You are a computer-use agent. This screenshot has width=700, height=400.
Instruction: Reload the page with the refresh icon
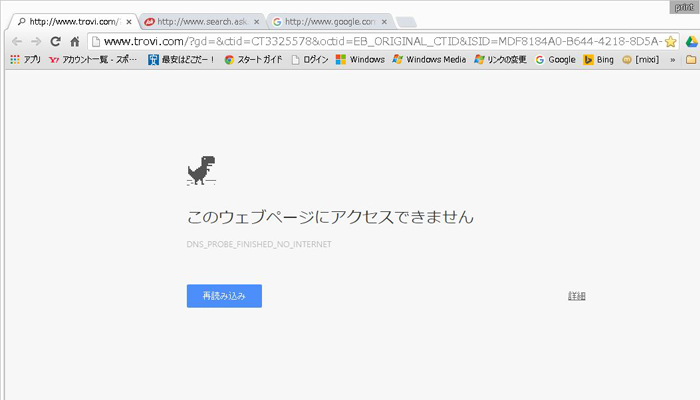click(x=55, y=42)
